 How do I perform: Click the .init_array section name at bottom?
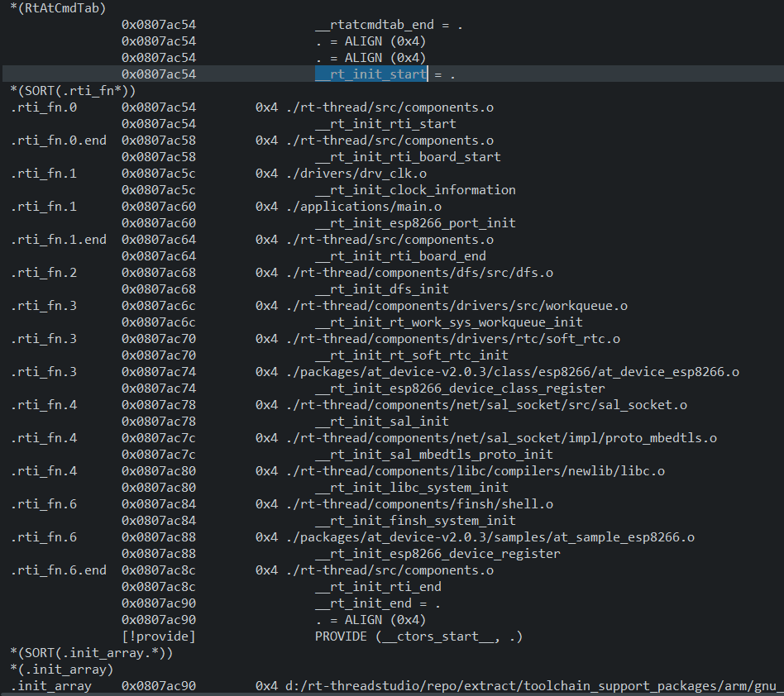click(x=51, y=685)
